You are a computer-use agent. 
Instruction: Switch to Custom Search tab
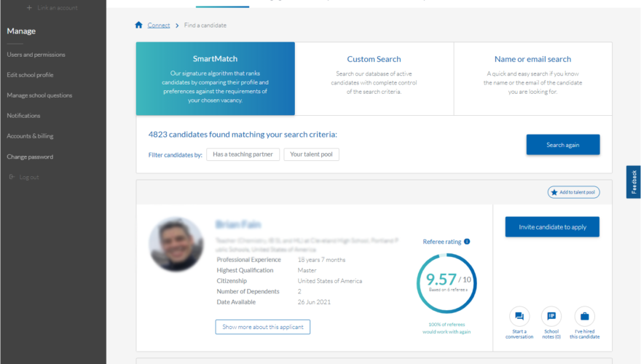(x=374, y=79)
